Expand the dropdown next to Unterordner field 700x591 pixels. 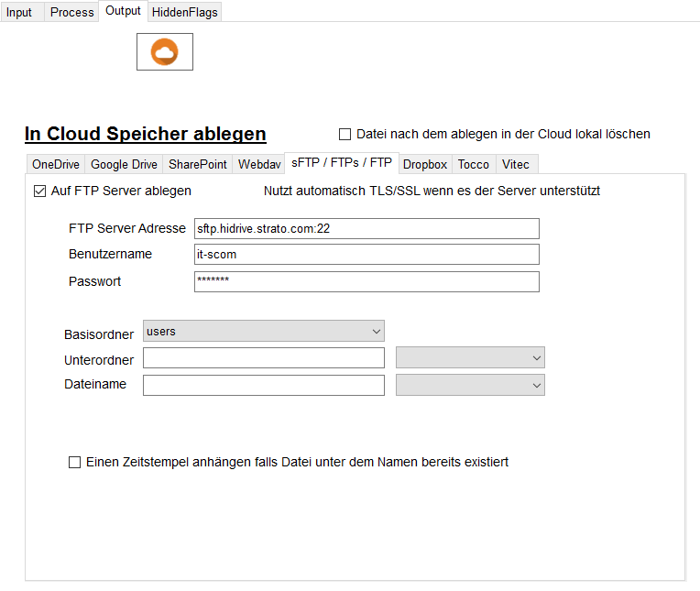(470, 358)
